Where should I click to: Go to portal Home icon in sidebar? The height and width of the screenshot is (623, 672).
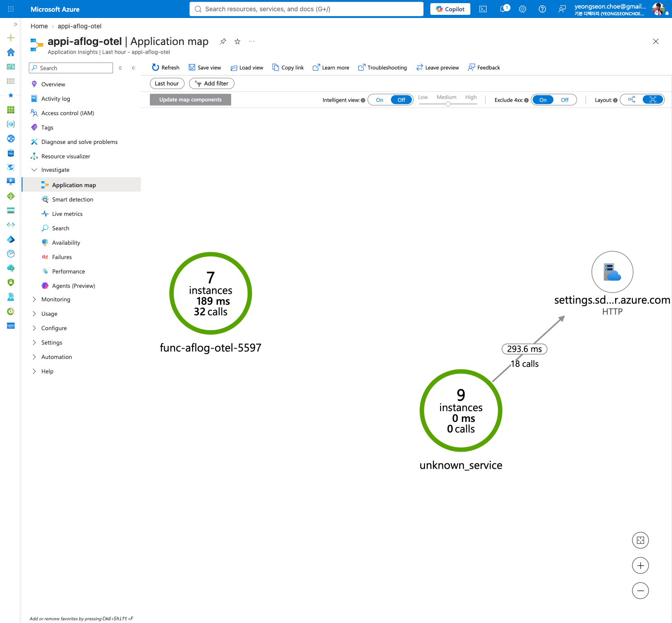pos(11,52)
